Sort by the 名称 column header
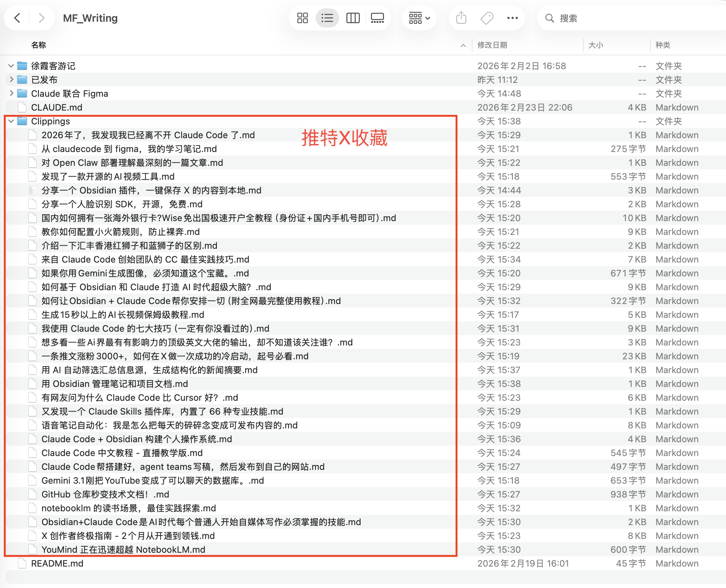 tap(38, 45)
